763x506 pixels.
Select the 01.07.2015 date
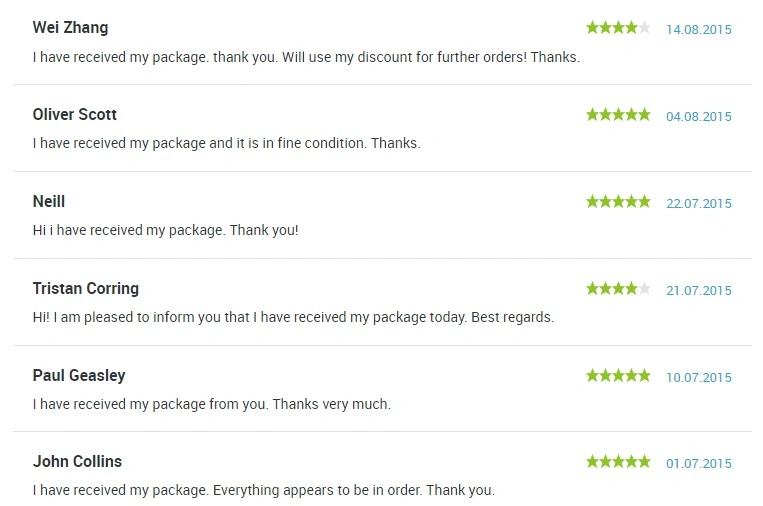699,464
